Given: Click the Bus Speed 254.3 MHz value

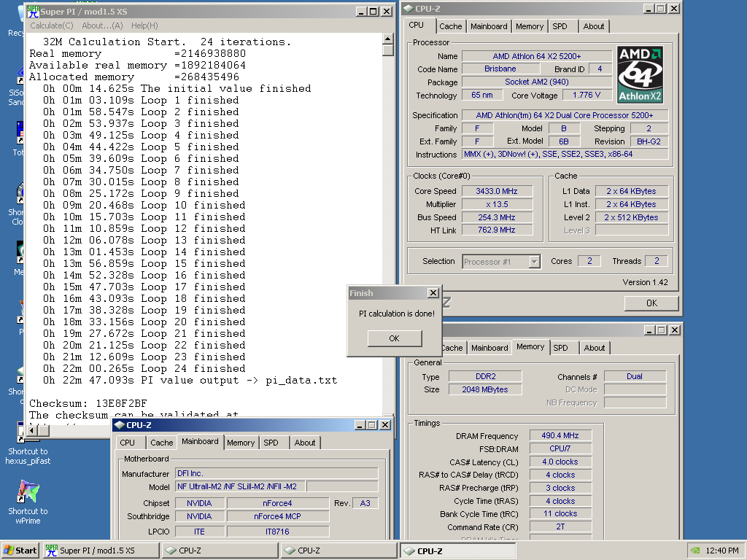Looking at the screenshot, I should coord(497,217).
